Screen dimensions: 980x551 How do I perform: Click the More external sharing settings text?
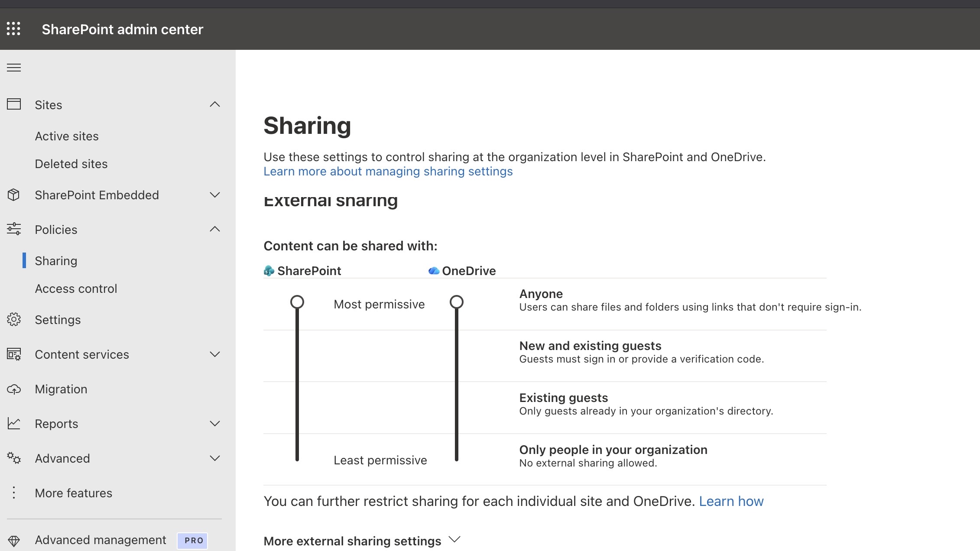[x=352, y=541]
